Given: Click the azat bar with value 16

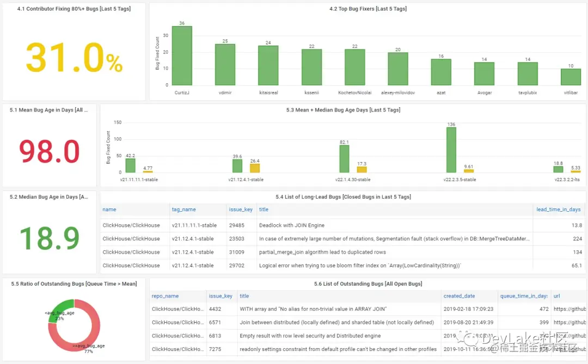Looking at the screenshot, I should [x=441, y=72].
